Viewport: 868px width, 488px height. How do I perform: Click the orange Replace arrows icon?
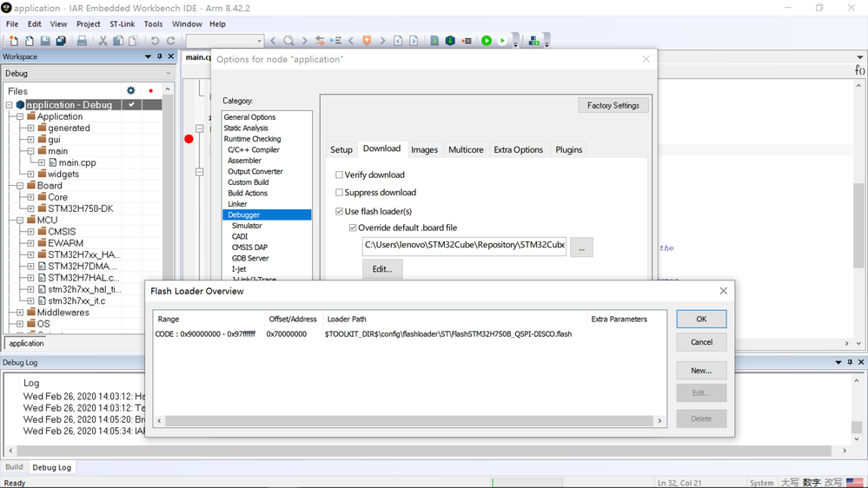[x=320, y=41]
